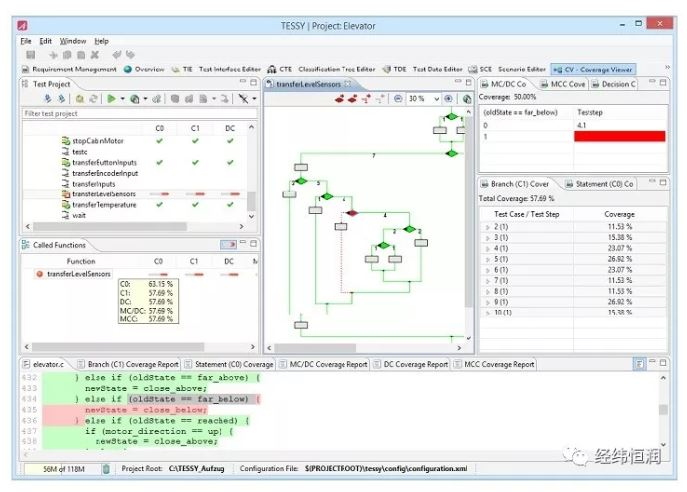
Task: Open the CTE Classification Tree Editor perspective
Action: pyautogui.click(x=321, y=69)
